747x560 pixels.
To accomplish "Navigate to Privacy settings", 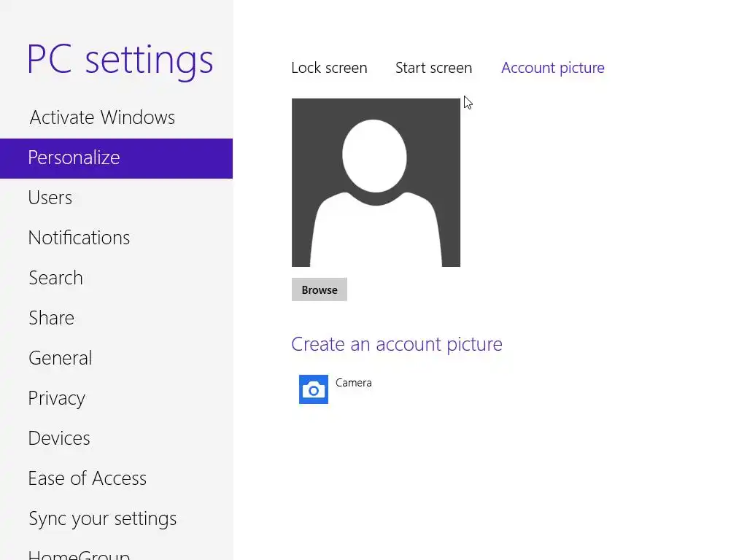I will pos(57,398).
